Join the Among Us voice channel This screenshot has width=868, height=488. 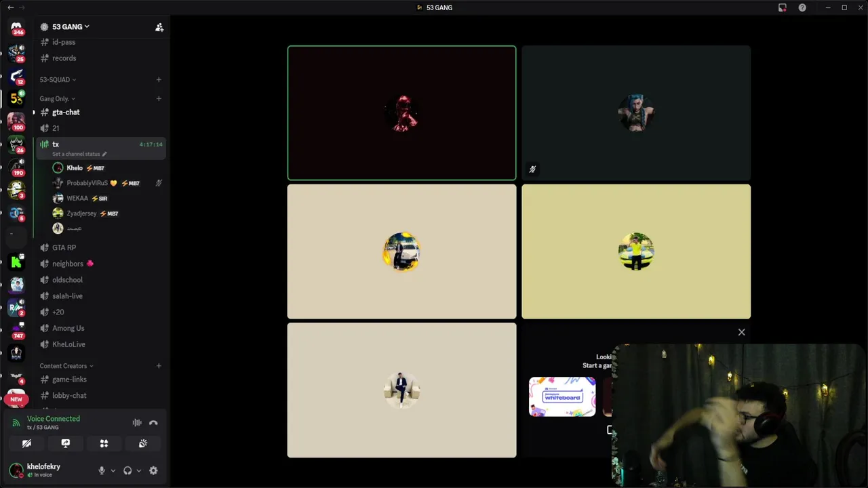pos(100,328)
